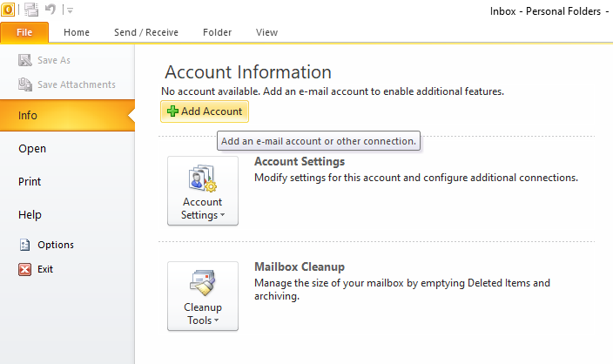Switch to the Home ribbon tab
Viewport: 613px width, 364px height.
click(x=77, y=32)
